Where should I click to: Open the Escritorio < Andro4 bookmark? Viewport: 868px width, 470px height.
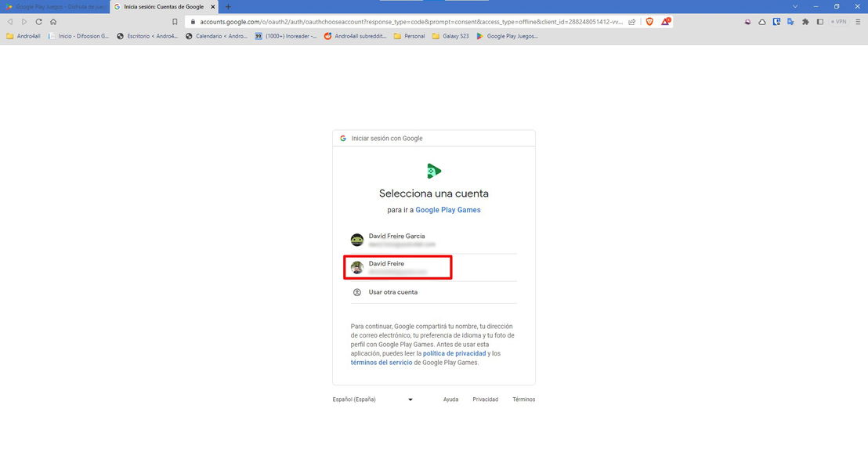(147, 36)
